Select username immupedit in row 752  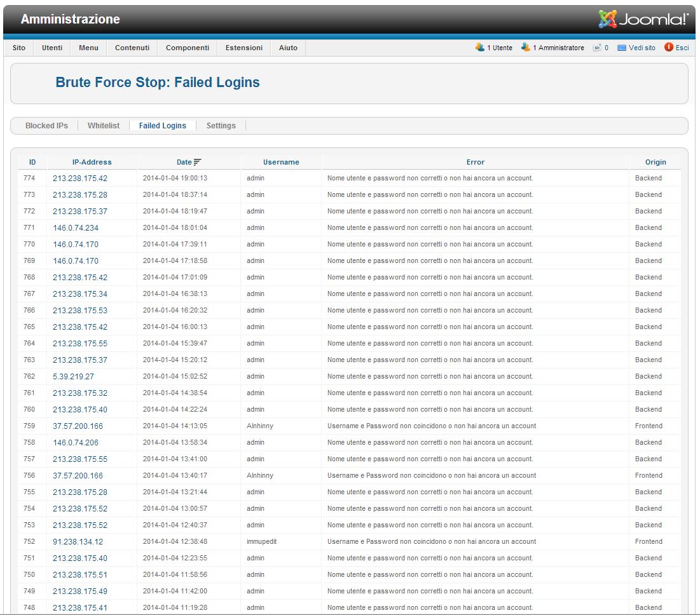pyautogui.click(x=261, y=541)
